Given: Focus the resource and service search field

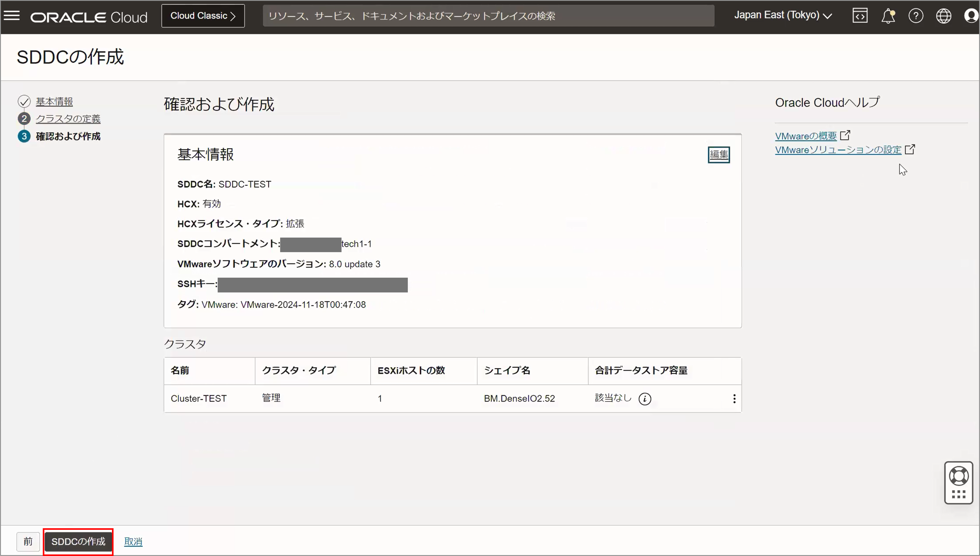Looking at the screenshot, I should tap(488, 16).
